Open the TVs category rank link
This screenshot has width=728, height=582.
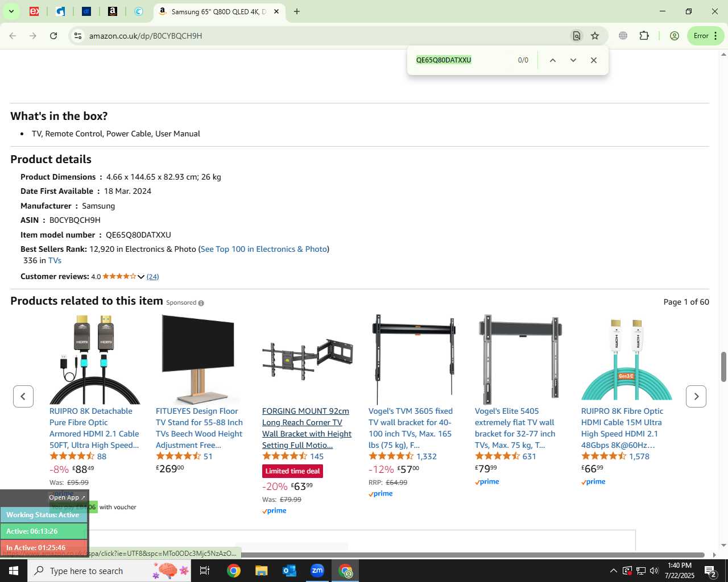pos(55,260)
